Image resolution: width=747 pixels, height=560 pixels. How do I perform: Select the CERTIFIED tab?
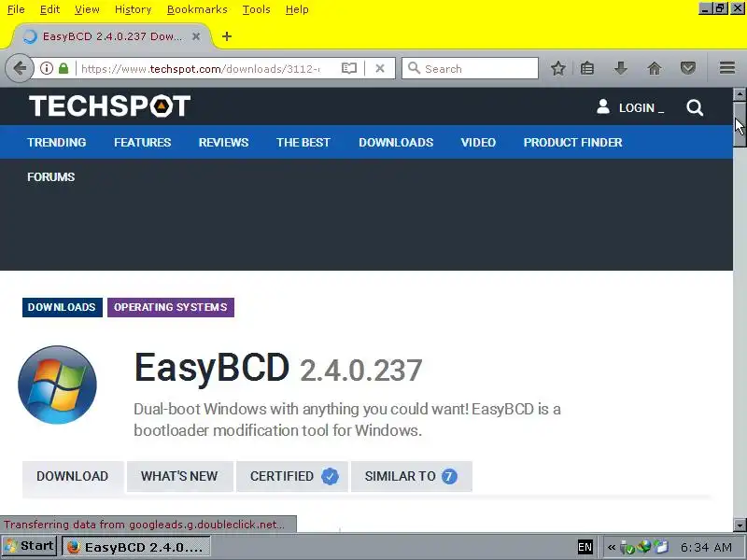coord(292,476)
